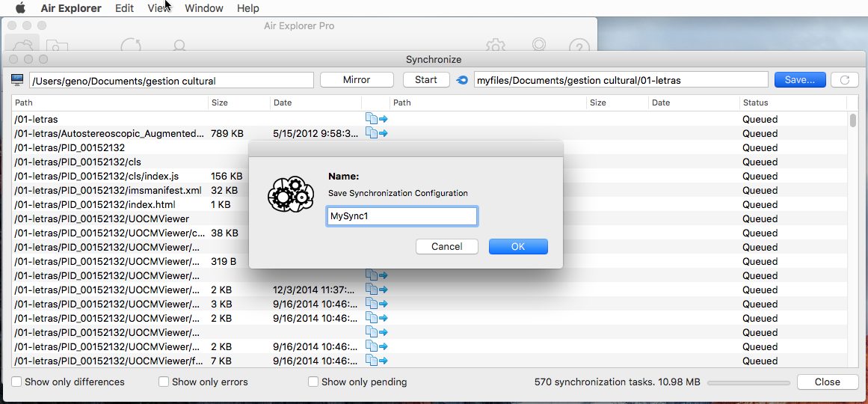Select the /01-letras row
868x404 pixels.
pyautogui.click(x=431, y=119)
